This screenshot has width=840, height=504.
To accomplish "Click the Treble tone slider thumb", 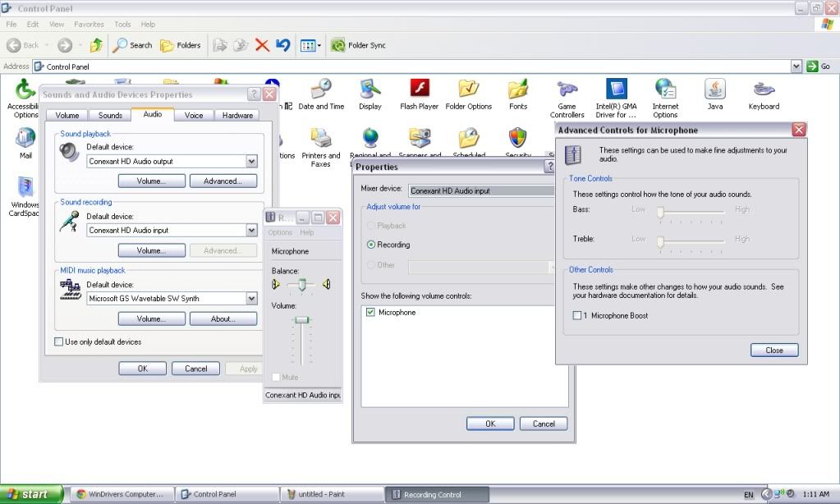I will pos(660,243).
